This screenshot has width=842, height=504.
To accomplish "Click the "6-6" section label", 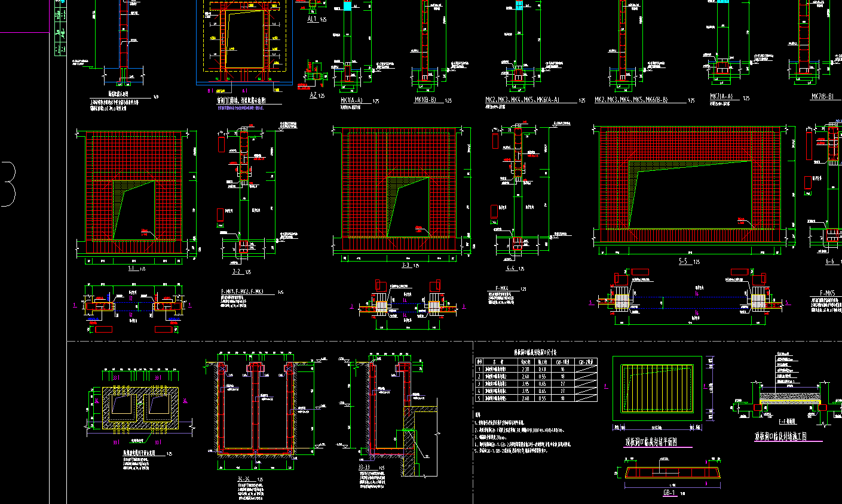I will (x=830, y=262).
